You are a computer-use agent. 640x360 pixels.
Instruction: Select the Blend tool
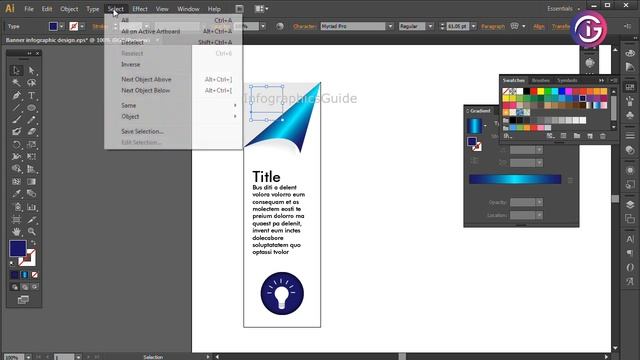click(x=31, y=193)
